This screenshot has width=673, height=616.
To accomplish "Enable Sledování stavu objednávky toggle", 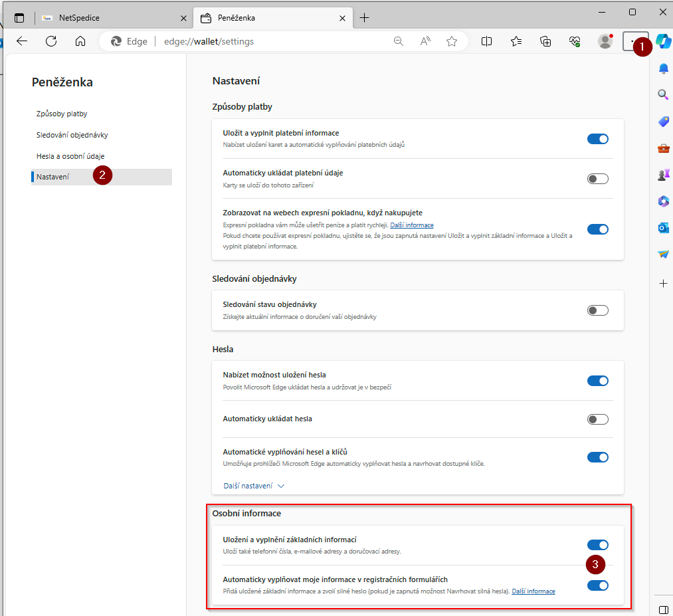I will click(x=597, y=310).
